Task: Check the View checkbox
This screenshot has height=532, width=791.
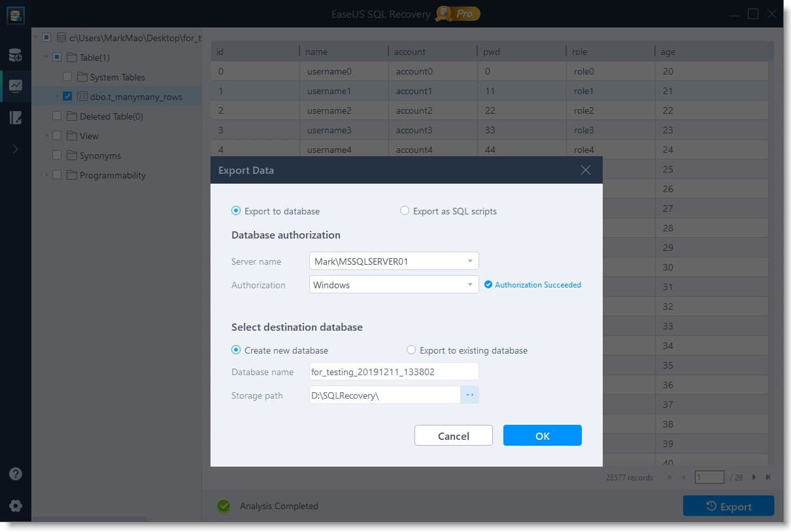Action: tap(57, 136)
